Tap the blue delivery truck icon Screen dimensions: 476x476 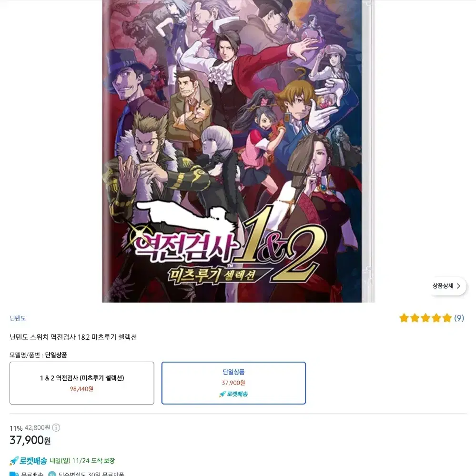pos(14,474)
